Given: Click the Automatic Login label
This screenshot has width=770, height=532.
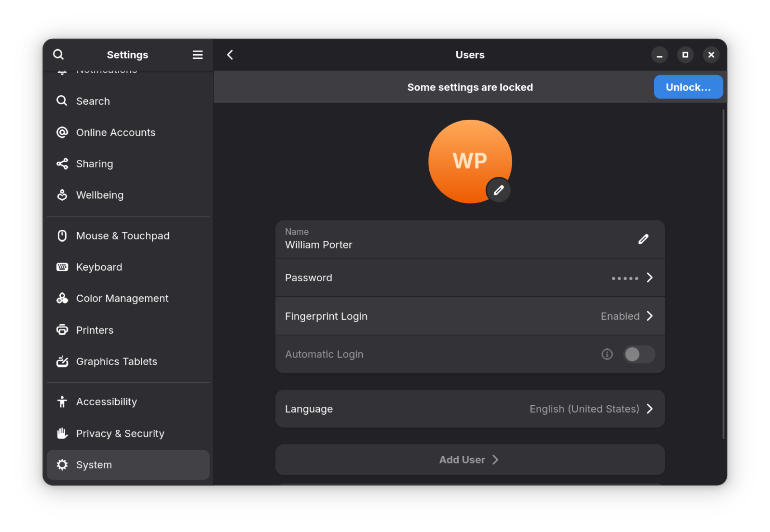Looking at the screenshot, I should coord(324,354).
